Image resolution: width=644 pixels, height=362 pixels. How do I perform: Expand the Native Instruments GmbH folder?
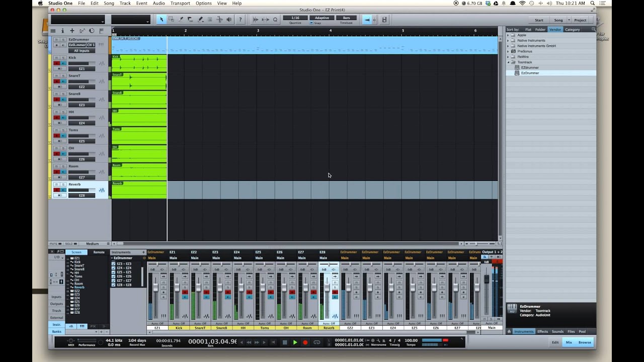tap(508, 46)
